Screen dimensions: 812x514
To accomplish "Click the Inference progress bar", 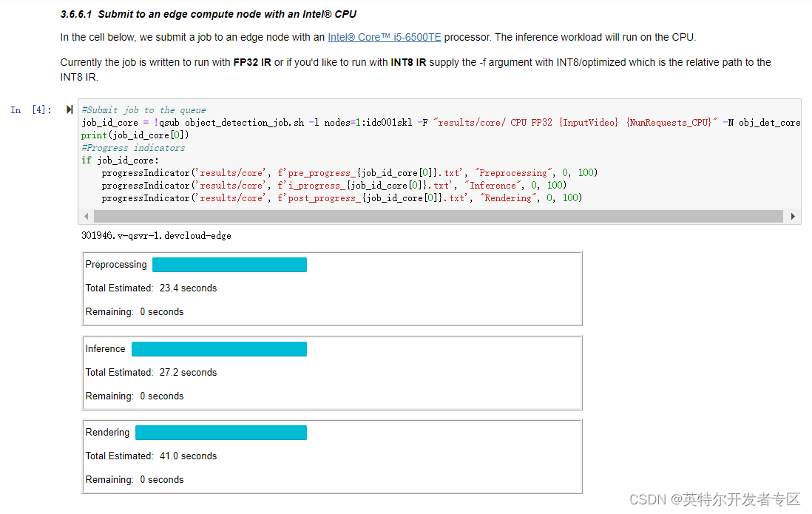I will coord(219,348).
